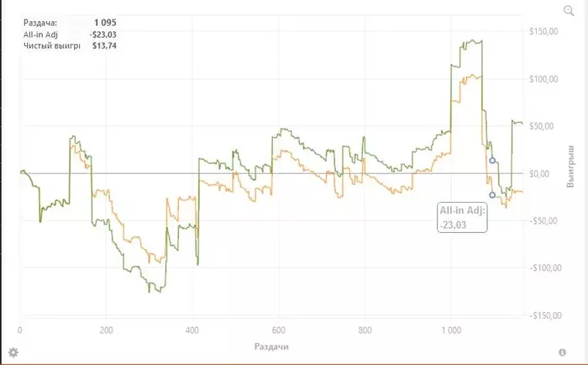Click the -$150,00 y-axis label
588x365 pixels.
[545, 315]
